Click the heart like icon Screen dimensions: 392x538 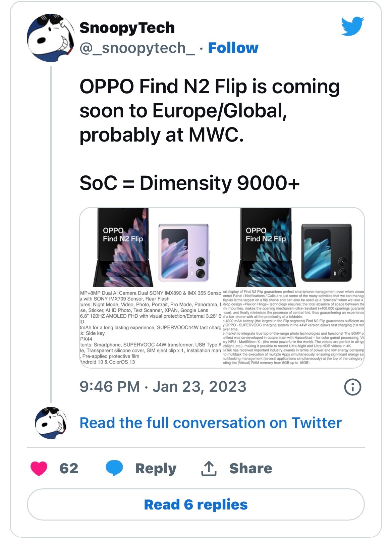pos(39,469)
